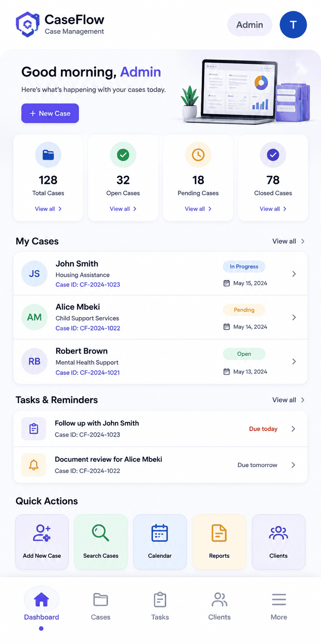This screenshot has height=644, width=321.
Task: Switch to the Clients bottom tab
Action: 219,606
